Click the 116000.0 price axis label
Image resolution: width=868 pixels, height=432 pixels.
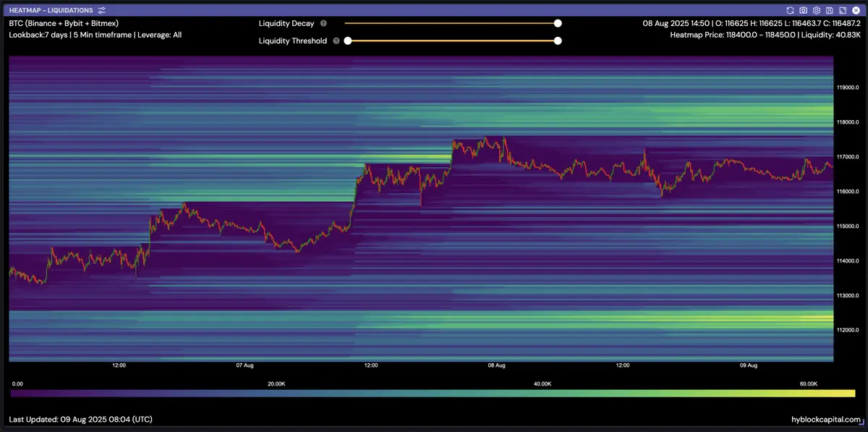847,192
